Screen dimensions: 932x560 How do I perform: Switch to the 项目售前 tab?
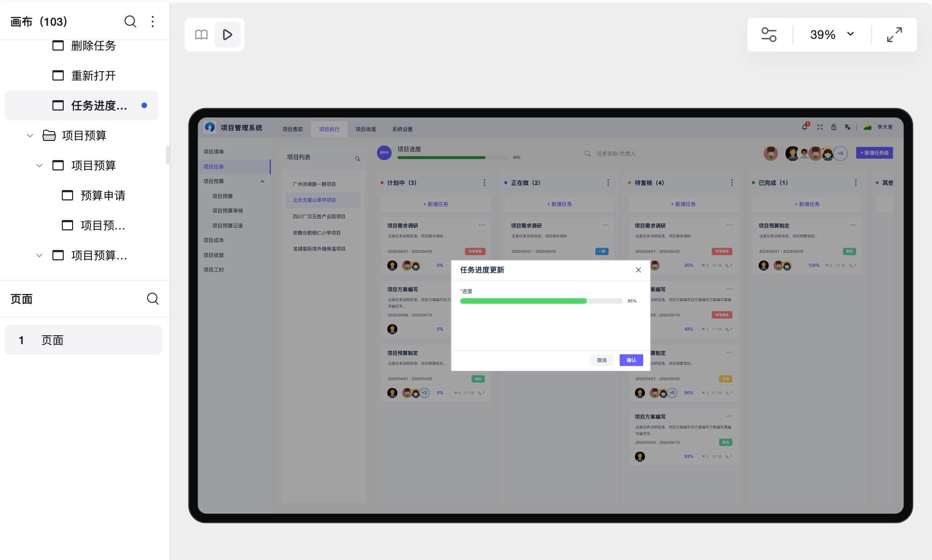tap(293, 129)
